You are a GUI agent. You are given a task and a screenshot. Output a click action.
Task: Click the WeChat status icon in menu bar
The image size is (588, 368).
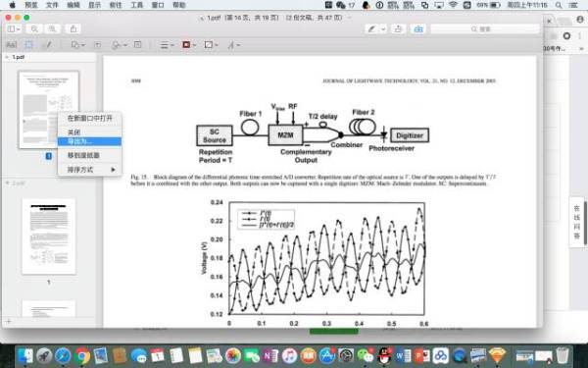coord(340,5)
